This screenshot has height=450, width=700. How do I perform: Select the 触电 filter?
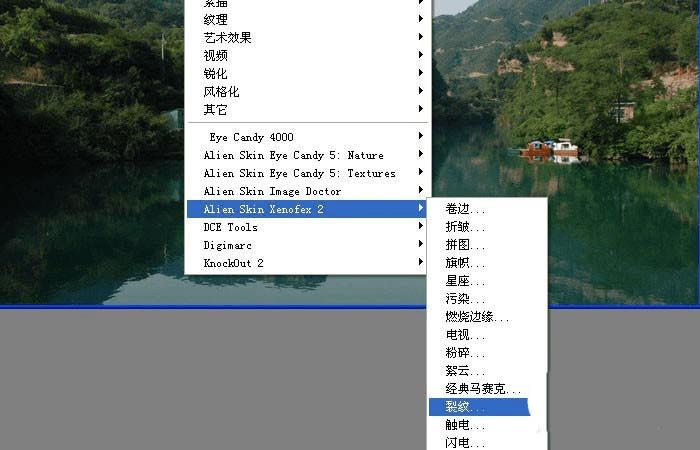[x=487, y=425]
